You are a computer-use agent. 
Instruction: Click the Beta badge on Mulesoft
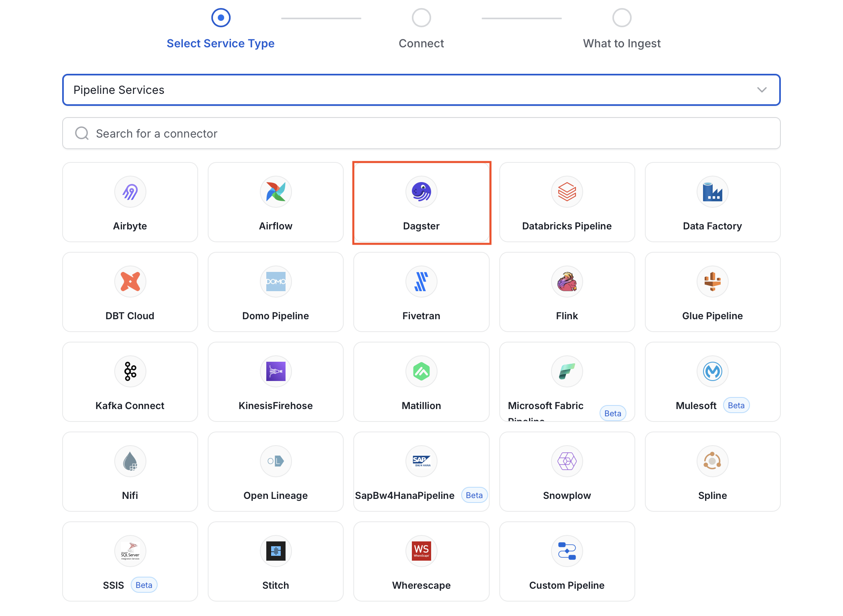736,405
